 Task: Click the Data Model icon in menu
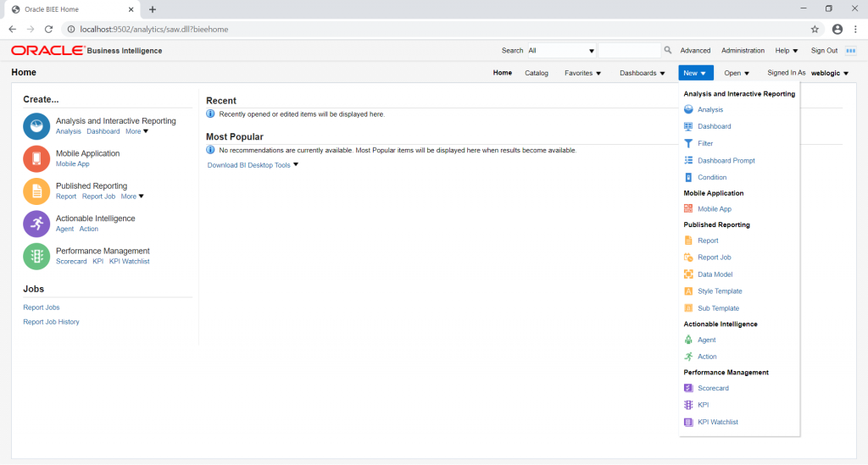tap(688, 274)
